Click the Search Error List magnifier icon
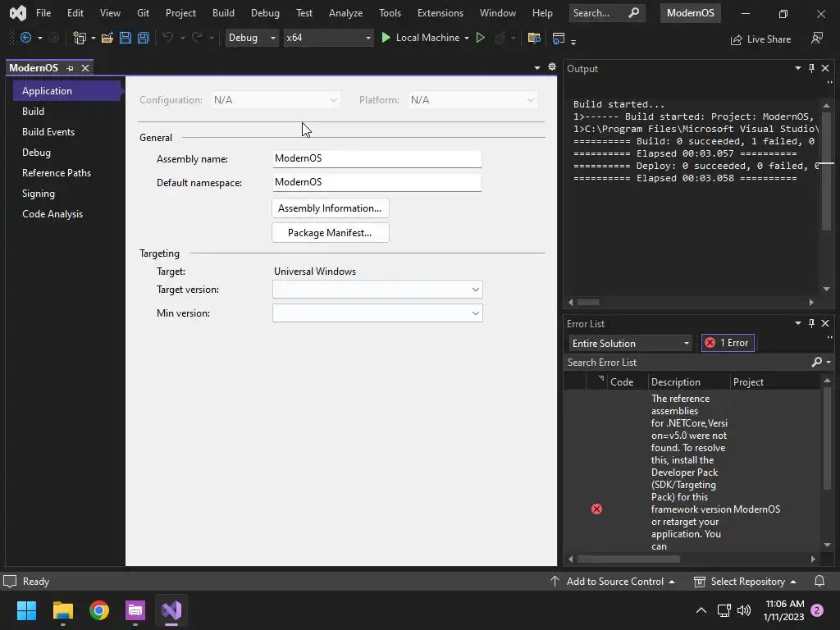This screenshot has height=630, width=840. point(816,362)
